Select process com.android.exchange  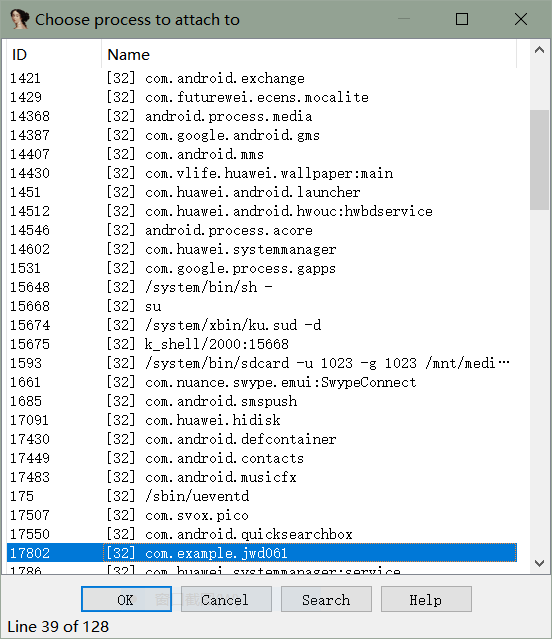click(x=262, y=78)
